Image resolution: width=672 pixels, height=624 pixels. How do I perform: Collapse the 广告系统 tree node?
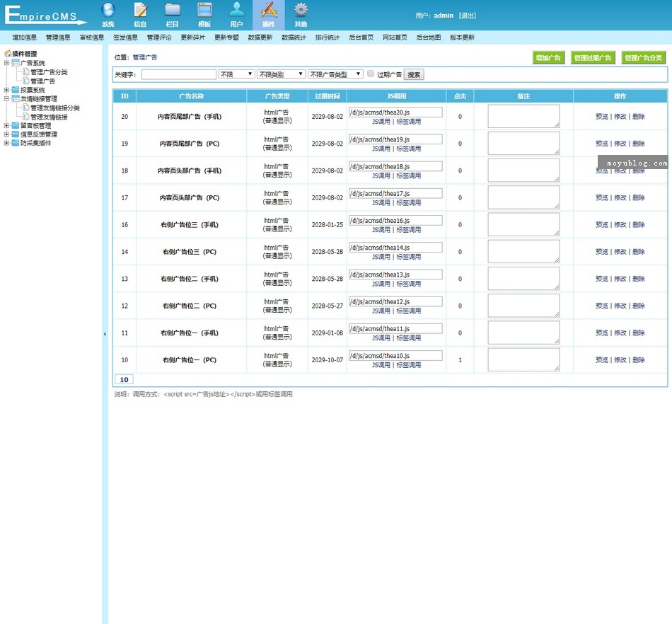pos(6,63)
